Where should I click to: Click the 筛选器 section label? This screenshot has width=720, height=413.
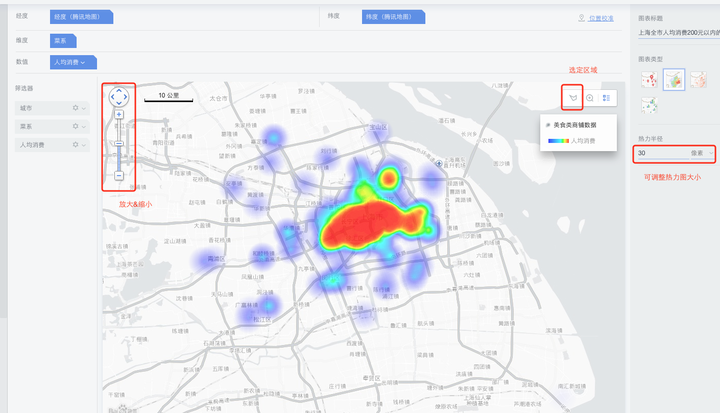pyautogui.click(x=24, y=88)
